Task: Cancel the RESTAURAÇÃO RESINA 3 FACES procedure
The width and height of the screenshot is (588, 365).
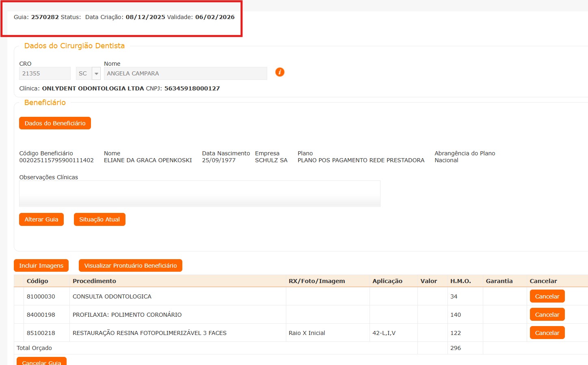Action: click(547, 333)
